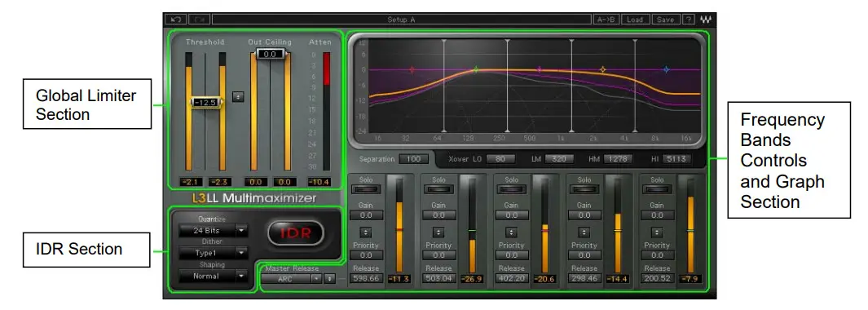Viewport: 868px width, 310px height.
Task: Click the red band marker in the graph
Action: coord(412,70)
